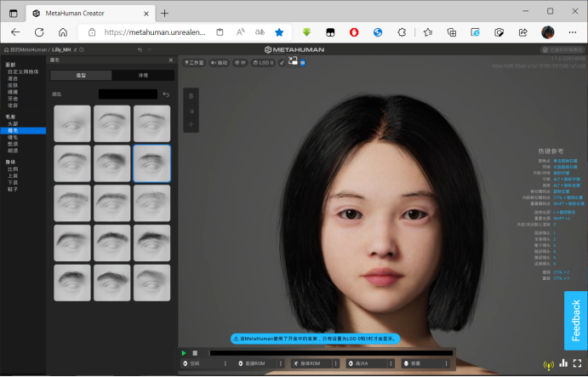Select 头部 under the hair section

13,123
